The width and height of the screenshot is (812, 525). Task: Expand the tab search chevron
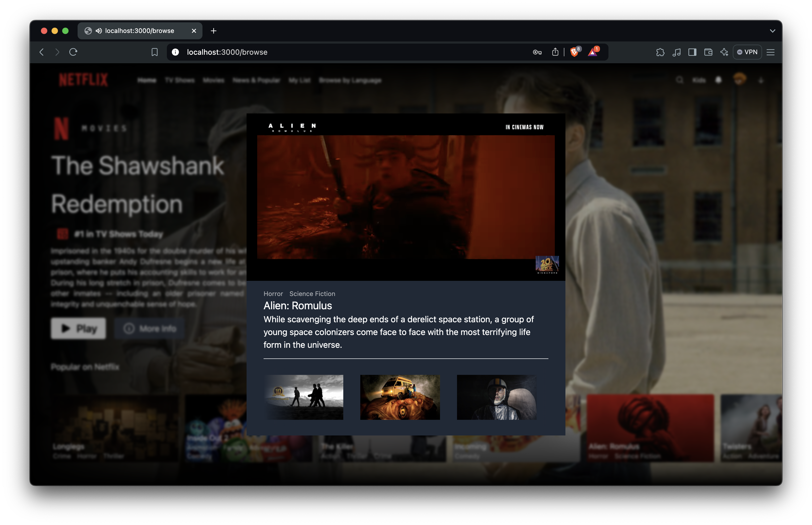(772, 31)
